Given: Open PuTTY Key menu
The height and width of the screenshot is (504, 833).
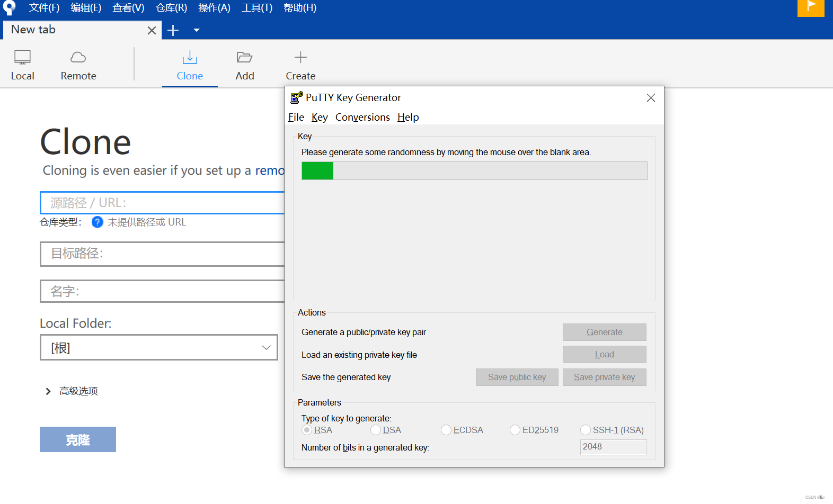Looking at the screenshot, I should 320,117.
